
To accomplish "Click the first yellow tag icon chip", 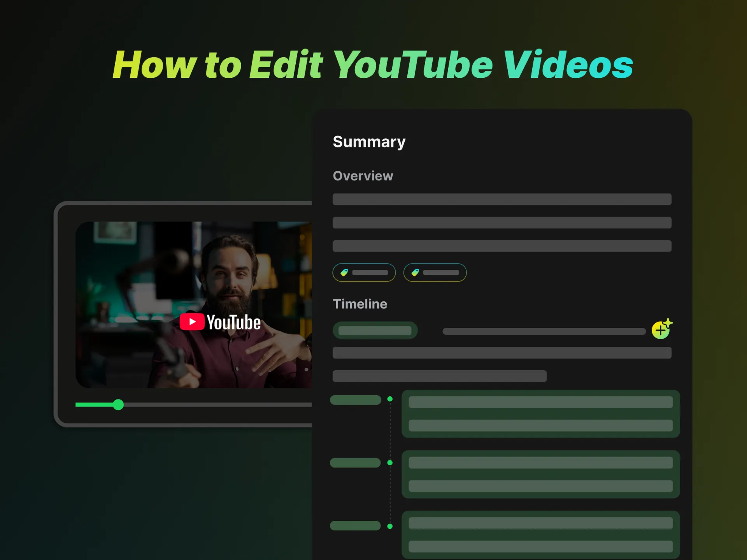I will coord(364,272).
